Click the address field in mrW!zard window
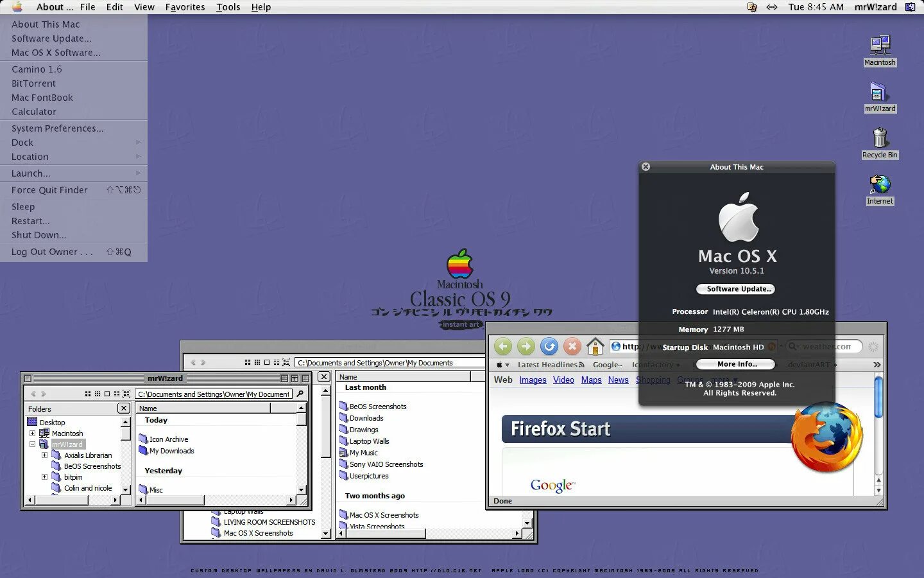Image resolution: width=924 pixels, height=578 pixels. [214, 394]
